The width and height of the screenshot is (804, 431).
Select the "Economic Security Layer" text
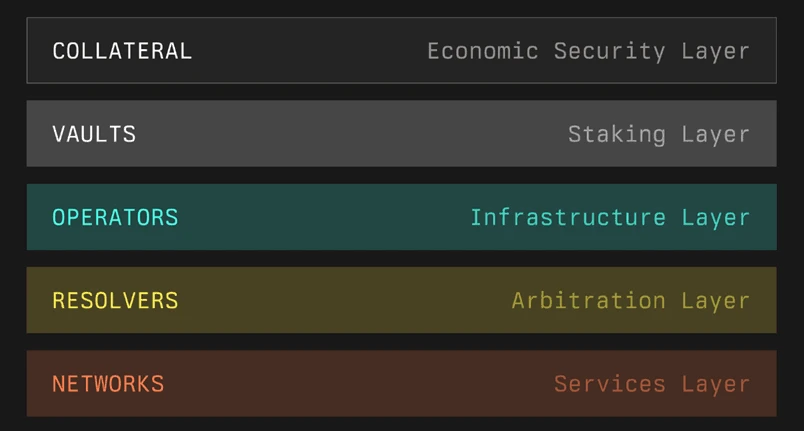[588, 51]
